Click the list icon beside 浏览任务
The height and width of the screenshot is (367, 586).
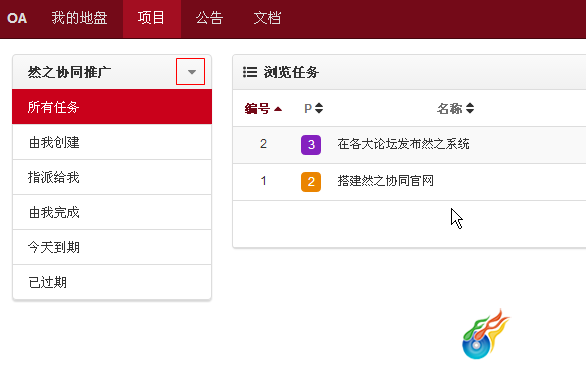(x=250, y=72)
